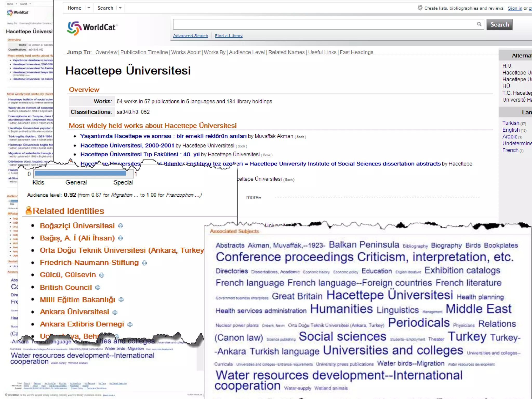This screenshot has width=532, height=399.
Task: Click plus icon next to Gülcü, Gülsevin
Action: pyautogui.click(x=102, y=275)
